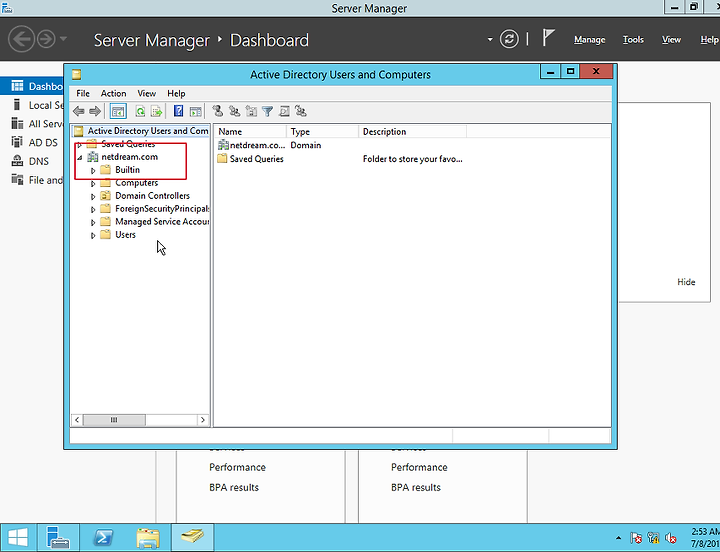
Task: Show hidden tray icons arrow
Action: (619, 538)
